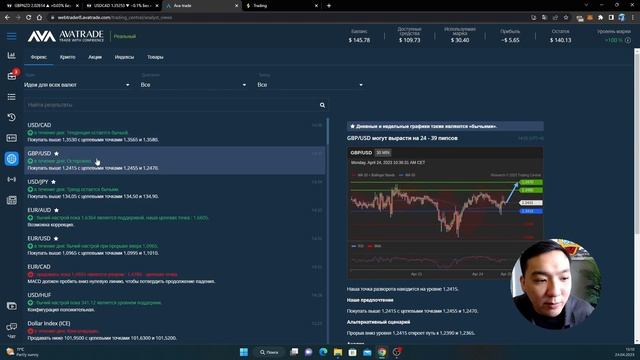
Task: Open the EUR/CAD analysis idea
Action: click(175, 273)
